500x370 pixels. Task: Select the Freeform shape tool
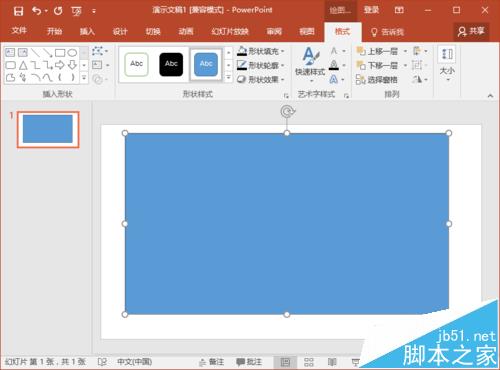coord(10,78)
